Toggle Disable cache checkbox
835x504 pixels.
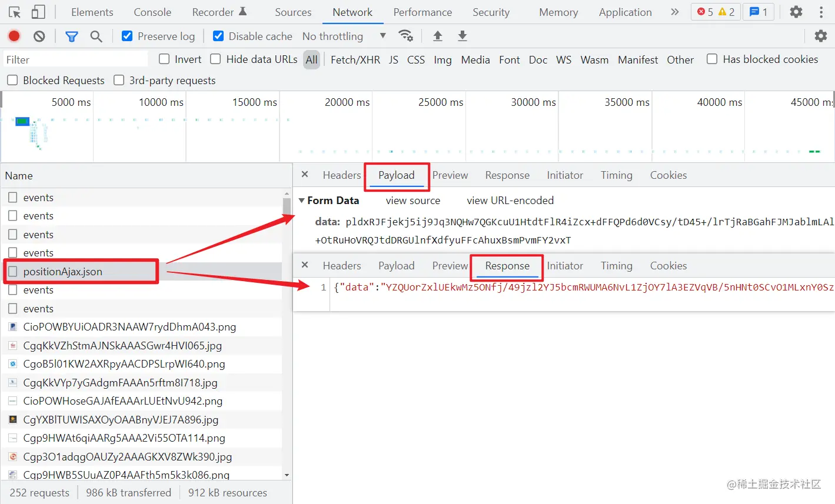click(x=218, y=36)
